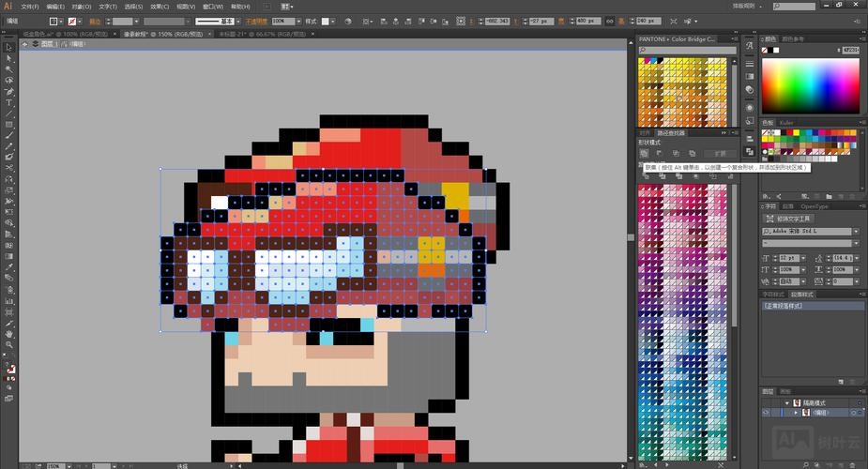Click the Unite shape mode icon

click(x=645, y=153)
